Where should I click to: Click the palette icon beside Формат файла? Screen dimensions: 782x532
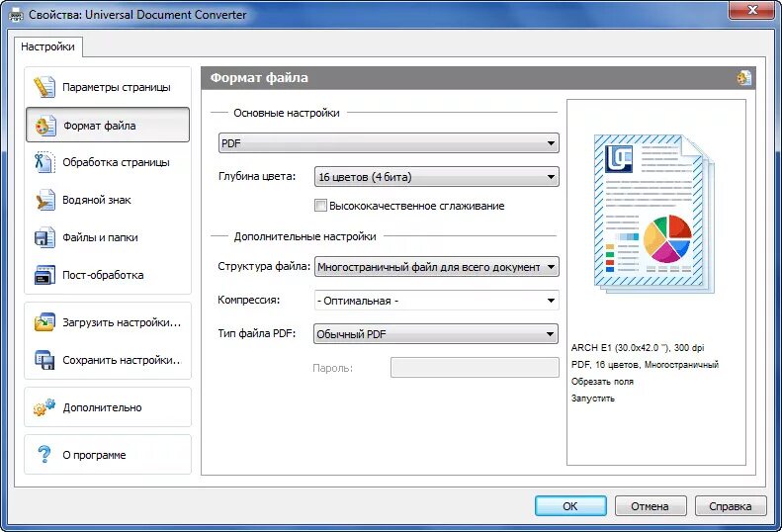pyautogui.click(x=44, y=126)
